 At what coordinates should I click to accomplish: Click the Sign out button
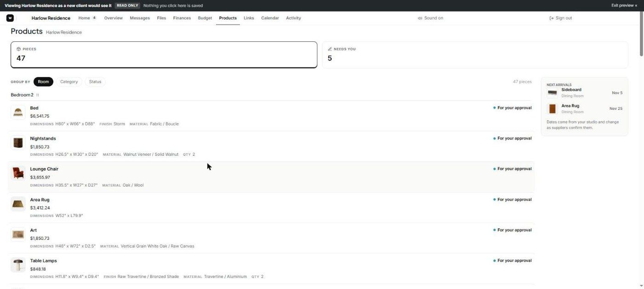point(561,18)
